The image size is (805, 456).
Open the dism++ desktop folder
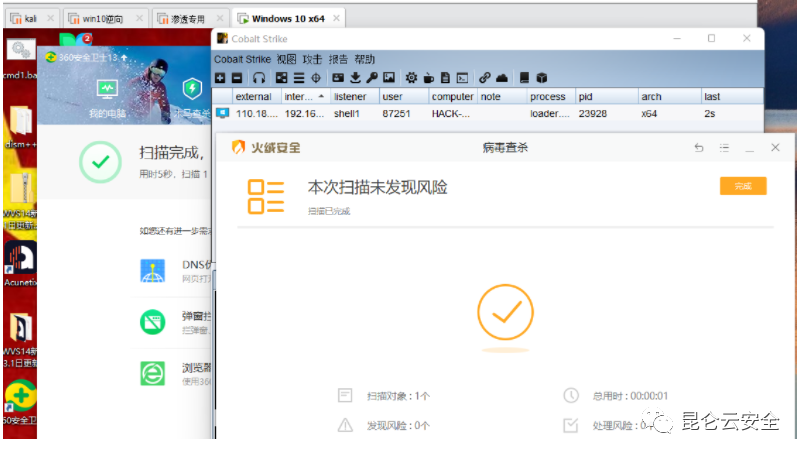click(x=21, y=127)
